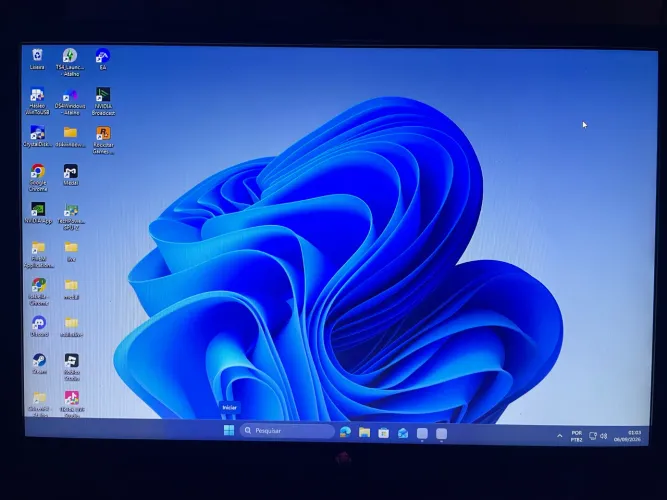Open the EA app shortcut
The width and height of the screenshot is (667, 500).
tap(103, 59)
